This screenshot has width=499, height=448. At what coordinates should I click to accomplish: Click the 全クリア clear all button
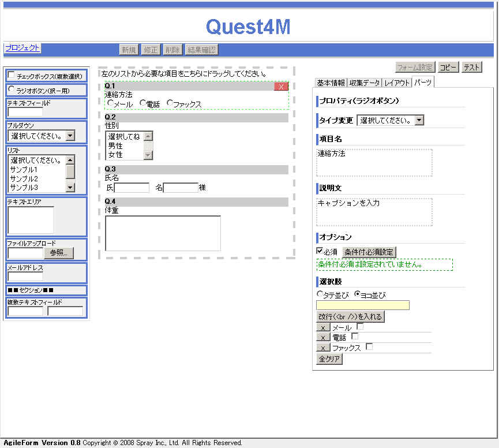[x=329, y=359]
